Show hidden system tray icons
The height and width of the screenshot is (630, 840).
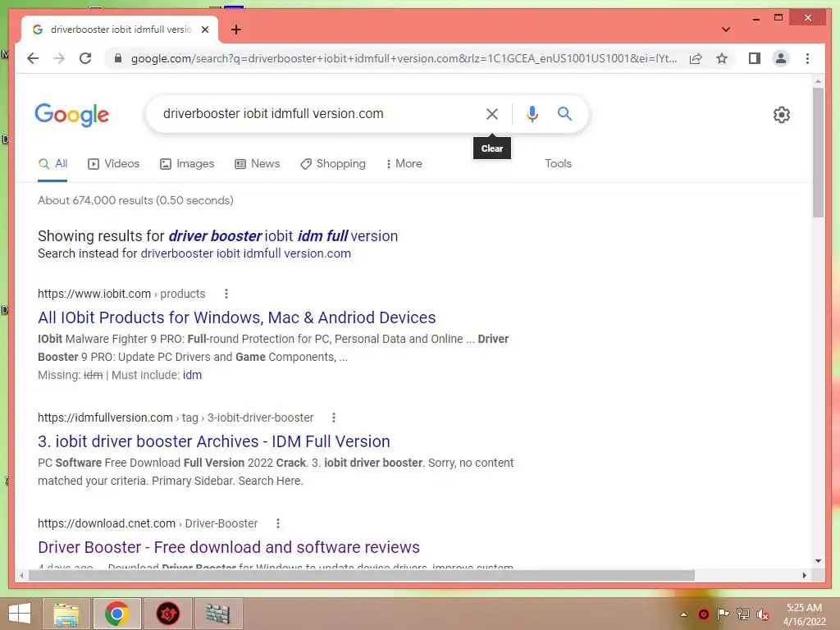683,614
